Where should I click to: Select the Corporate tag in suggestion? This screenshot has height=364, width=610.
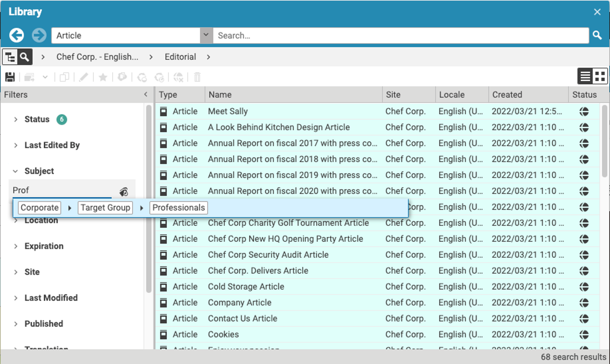pos(40,208)
